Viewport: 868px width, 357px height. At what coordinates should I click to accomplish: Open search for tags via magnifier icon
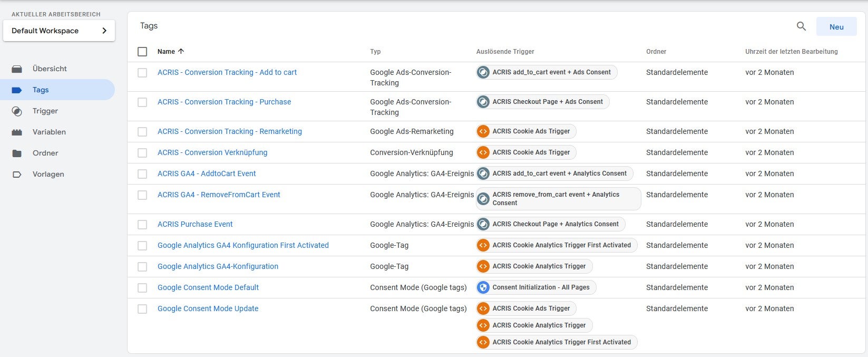click(x=801, y=26)
